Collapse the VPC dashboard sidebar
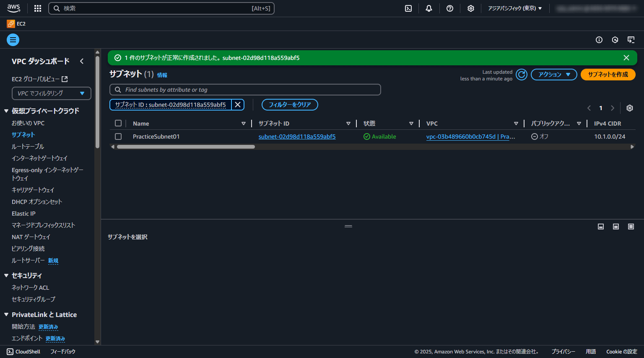Viewport: 644px width, 358px height. pyautogui.click(x=82, y=61)
